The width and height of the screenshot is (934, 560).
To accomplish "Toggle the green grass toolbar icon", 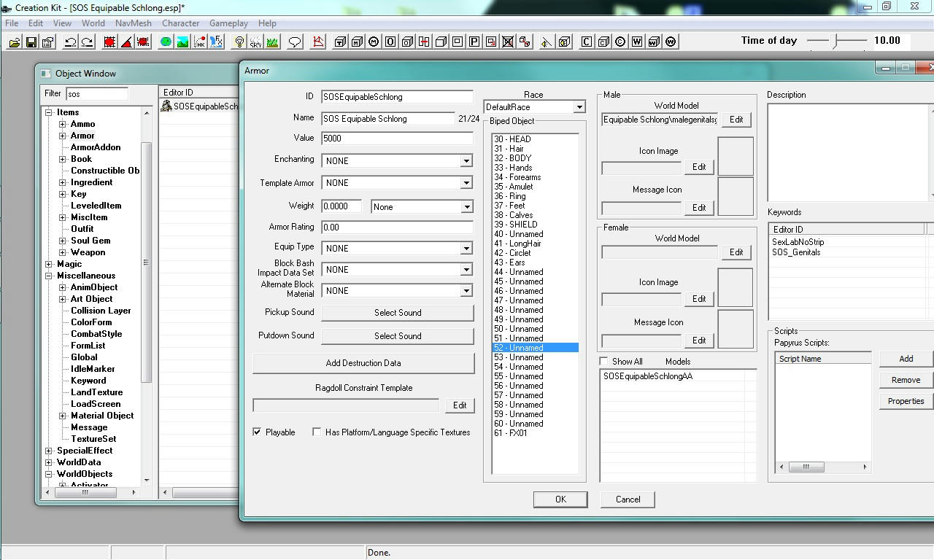I will (x=272, y=42).
